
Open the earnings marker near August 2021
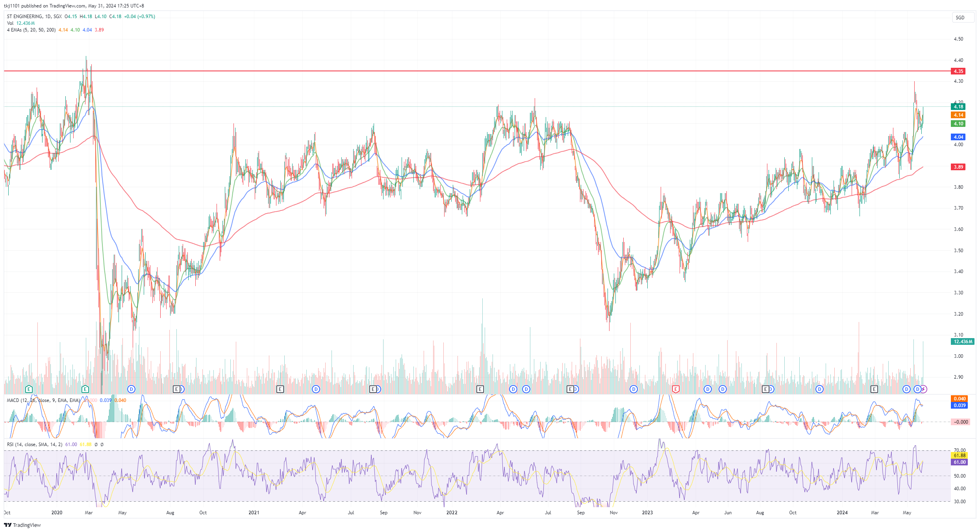[372, 389]
